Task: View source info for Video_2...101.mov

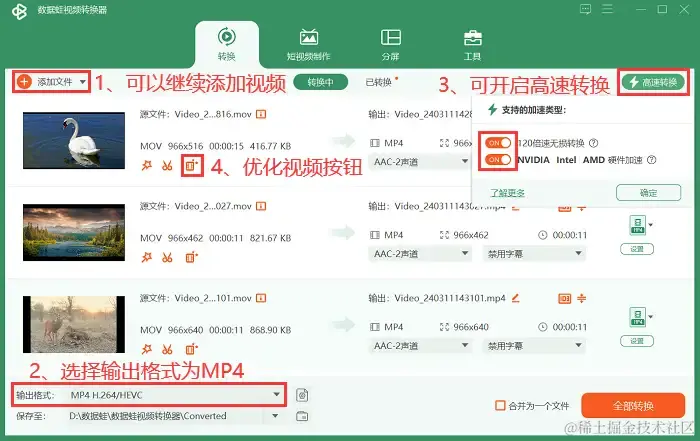Action: [x=261, y=298]
